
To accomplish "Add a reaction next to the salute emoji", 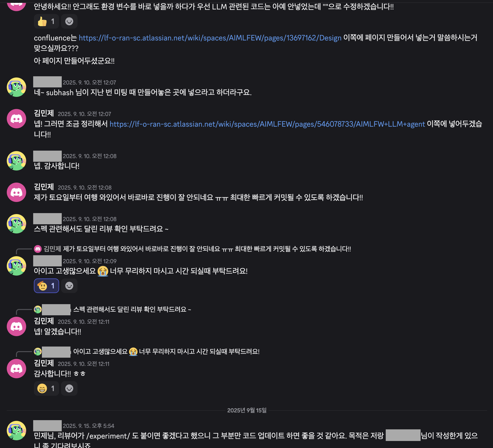I will 69,286.
